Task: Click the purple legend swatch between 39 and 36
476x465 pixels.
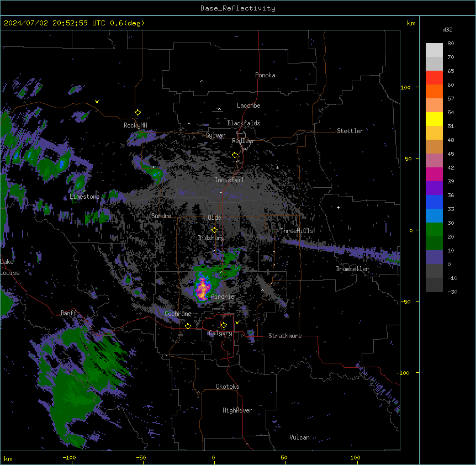Action: pyautogui.click(x=434, y=188)
